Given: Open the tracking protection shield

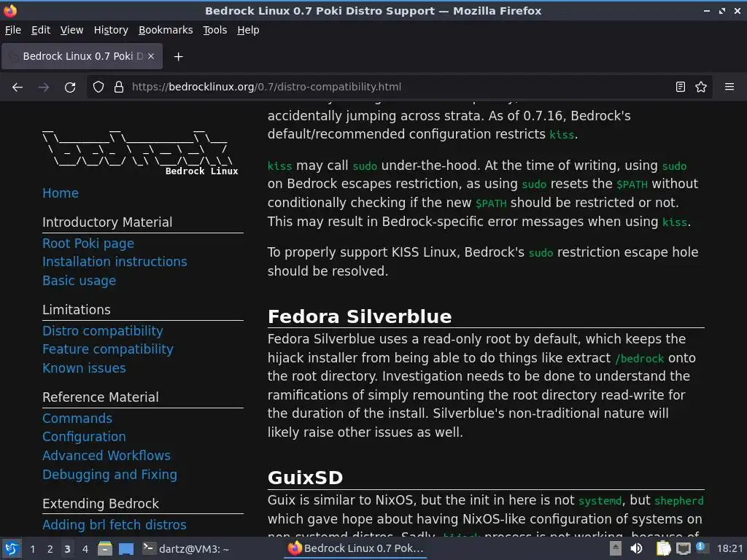Looking at the screenshot, I should pyautogui.click(x=98, y=87).
